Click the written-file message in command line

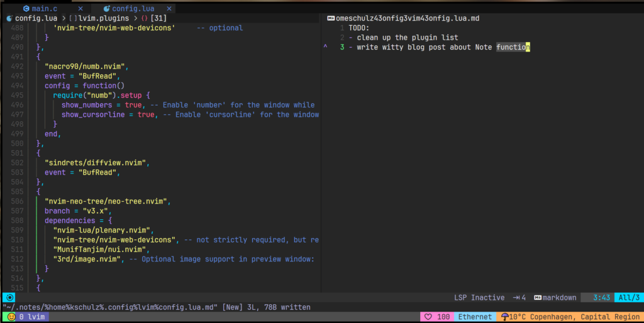(x=157, y=307)
